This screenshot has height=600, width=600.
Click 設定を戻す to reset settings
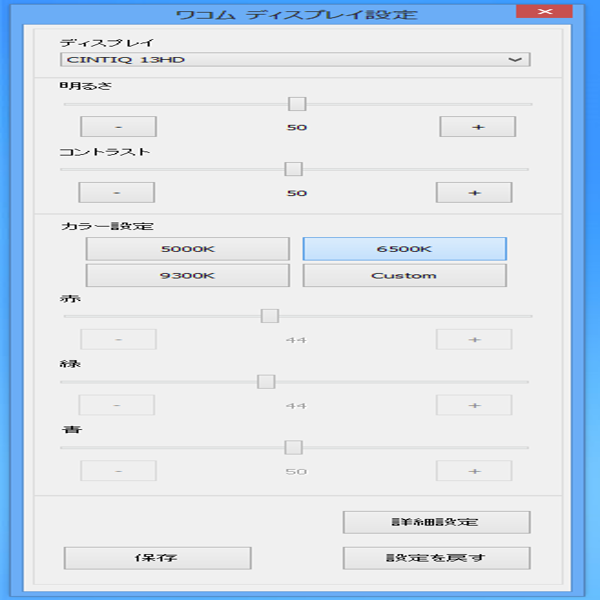pyautogui.click(x=437, y=558)
